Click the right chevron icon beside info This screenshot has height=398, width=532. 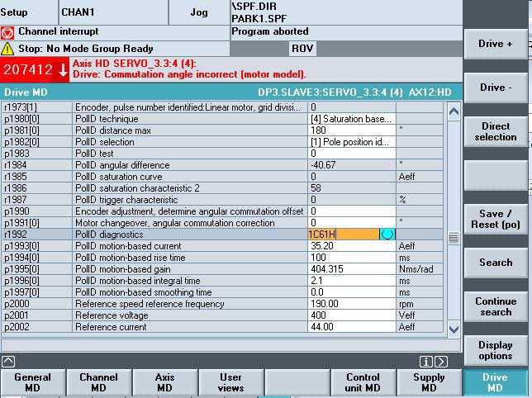(441, 362)
